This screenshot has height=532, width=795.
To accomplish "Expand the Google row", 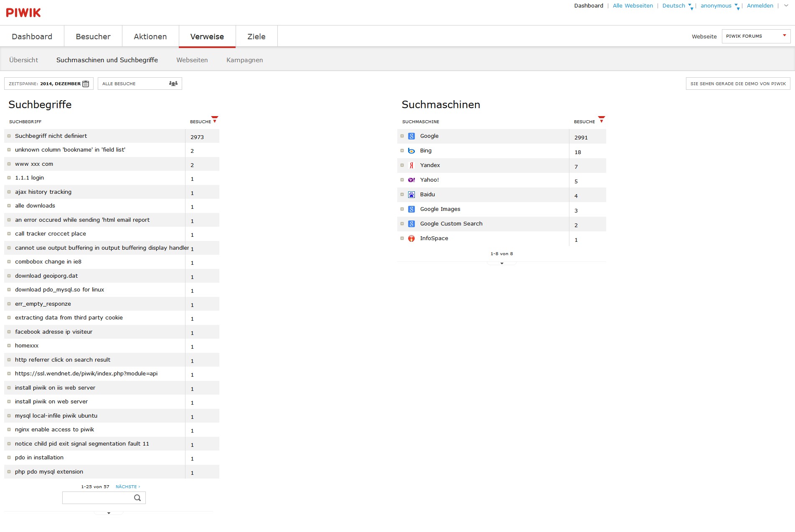I will point(402,136).
